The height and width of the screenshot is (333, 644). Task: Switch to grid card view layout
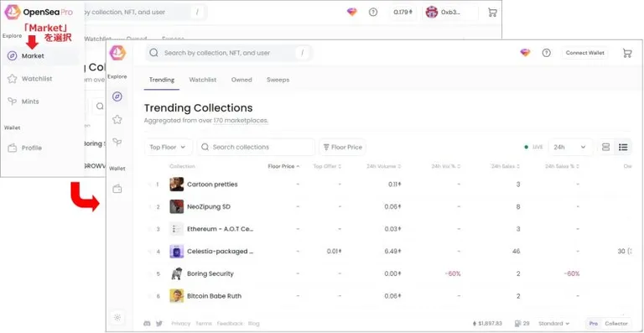coord(605,147)
